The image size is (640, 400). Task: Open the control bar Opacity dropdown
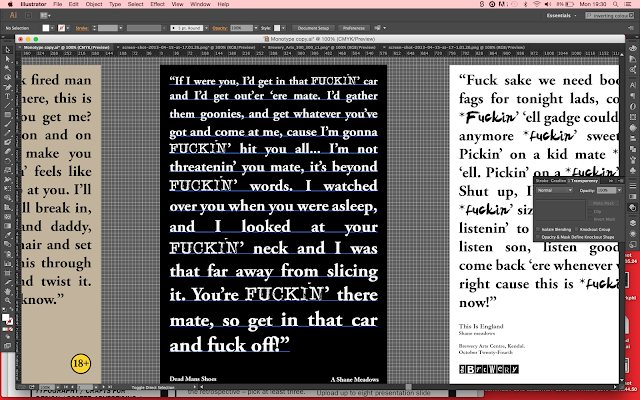click(x=256, y=28)
